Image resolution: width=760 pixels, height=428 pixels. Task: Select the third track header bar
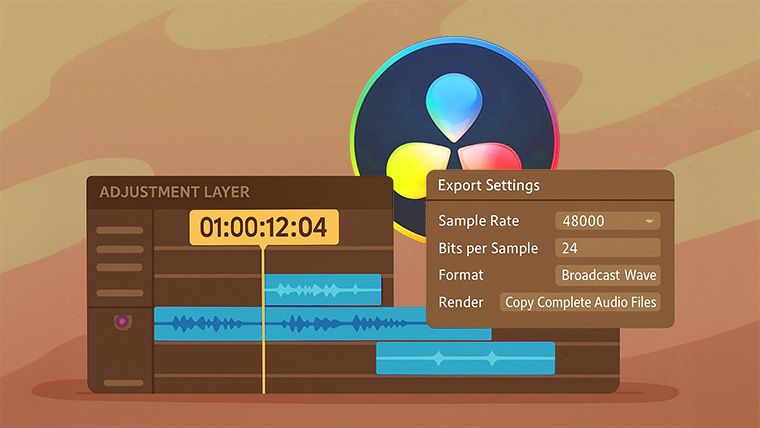click(119, 267)
